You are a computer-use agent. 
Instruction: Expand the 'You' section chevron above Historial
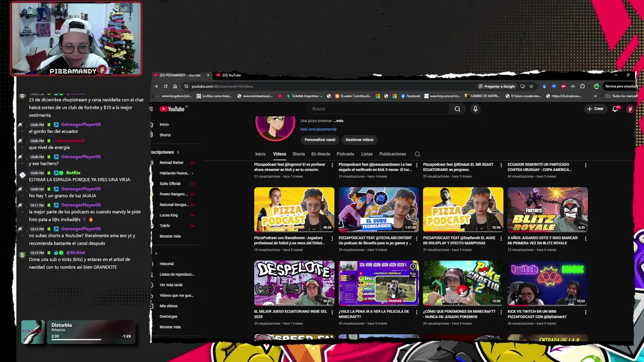click(156, 253)
